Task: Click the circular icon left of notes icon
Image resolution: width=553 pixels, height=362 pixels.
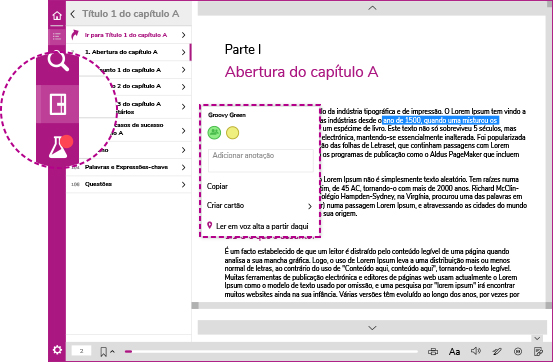Action: (x=518, y=351)
